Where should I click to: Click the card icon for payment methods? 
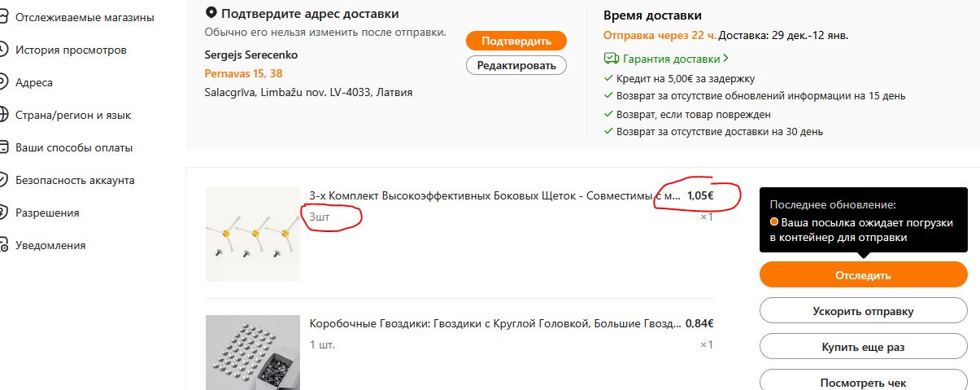pos(2,147)
